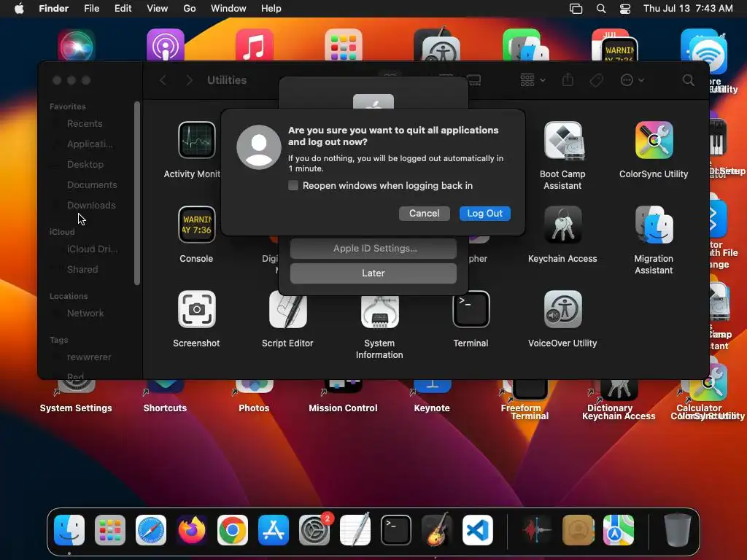Open Keychain Access in Utilities window
The image size is (747, 560).
pos(562,225)
